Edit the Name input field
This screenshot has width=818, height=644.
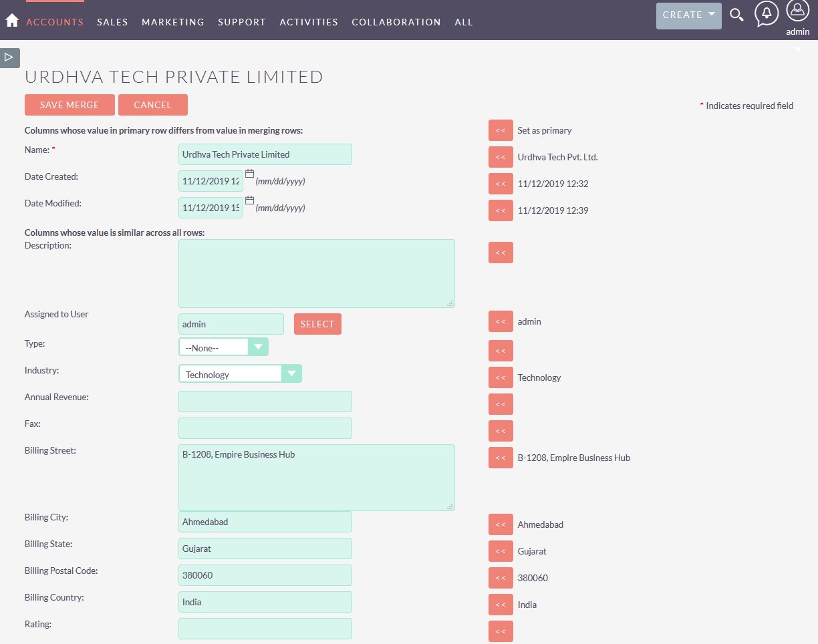pos(265,154)
